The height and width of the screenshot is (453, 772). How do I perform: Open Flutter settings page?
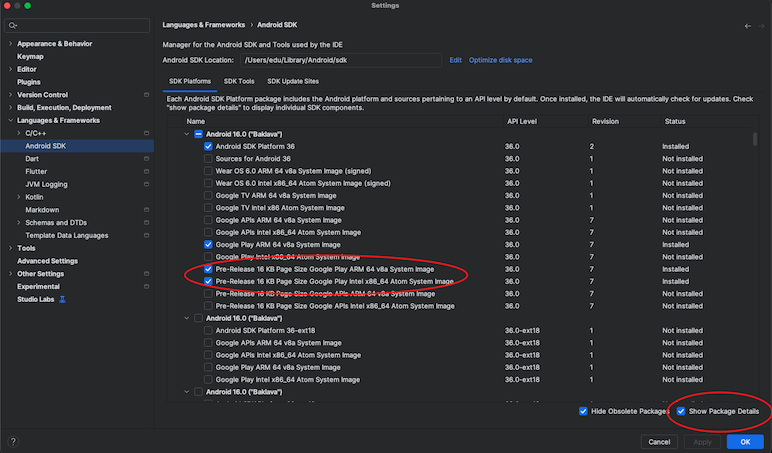pyautogui.click(x=36, y=171)
